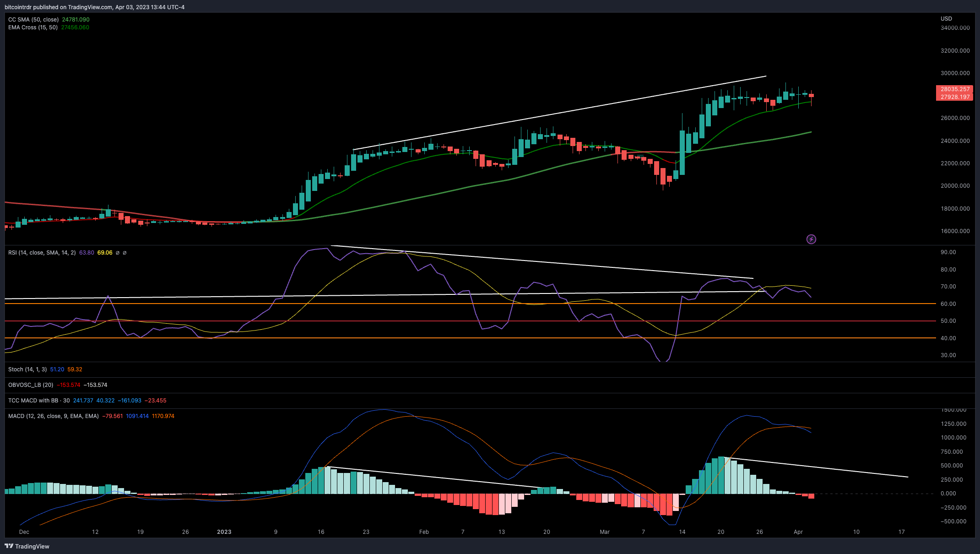Click the 17 date label on the time axis
Image resolution: width=980 pixels, height=554 pixels.
(902, 532)
